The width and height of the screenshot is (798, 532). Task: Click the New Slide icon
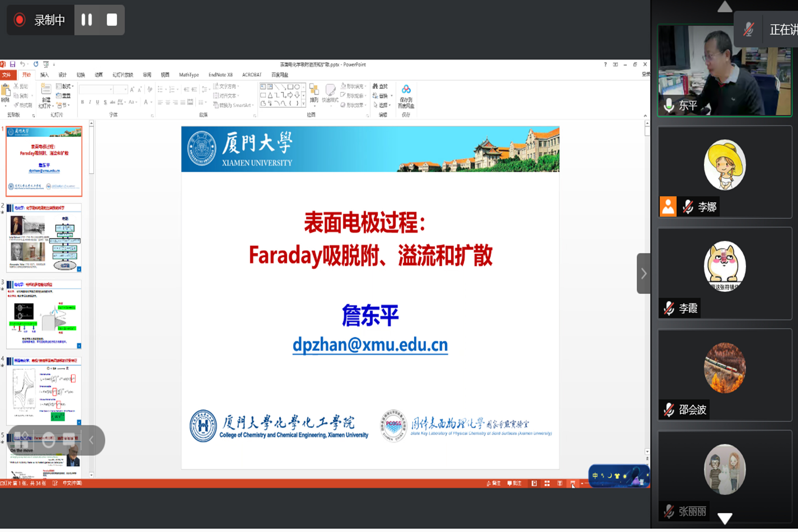tap(46, 90)
